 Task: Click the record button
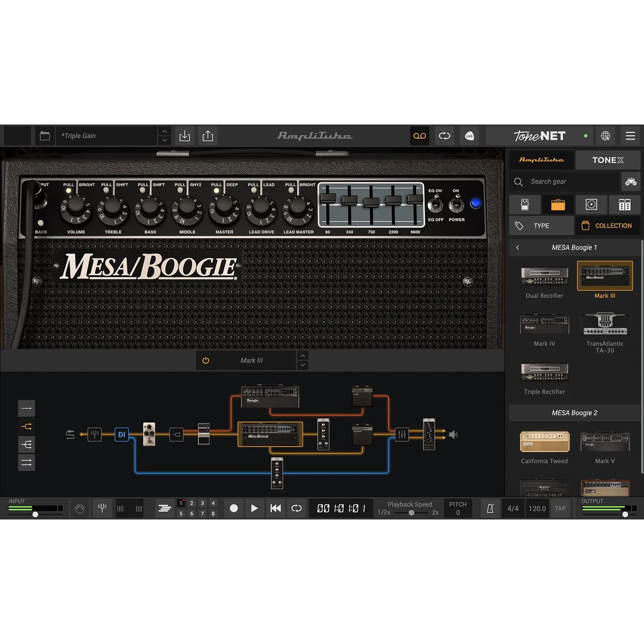click(x=234, y=508)
